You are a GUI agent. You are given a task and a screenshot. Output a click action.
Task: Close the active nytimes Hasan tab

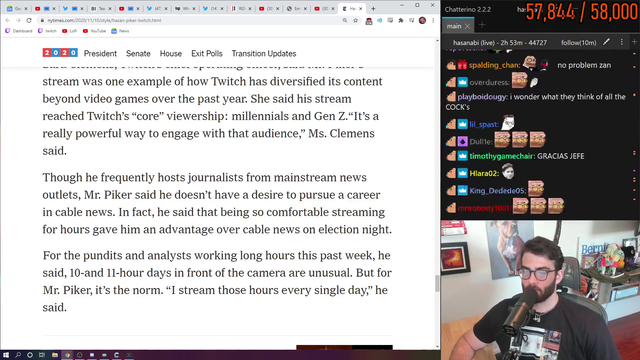pos(360,8)
